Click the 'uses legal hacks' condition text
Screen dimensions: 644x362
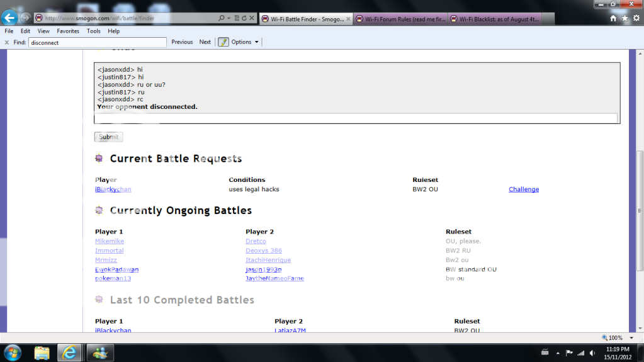[254, 189]
